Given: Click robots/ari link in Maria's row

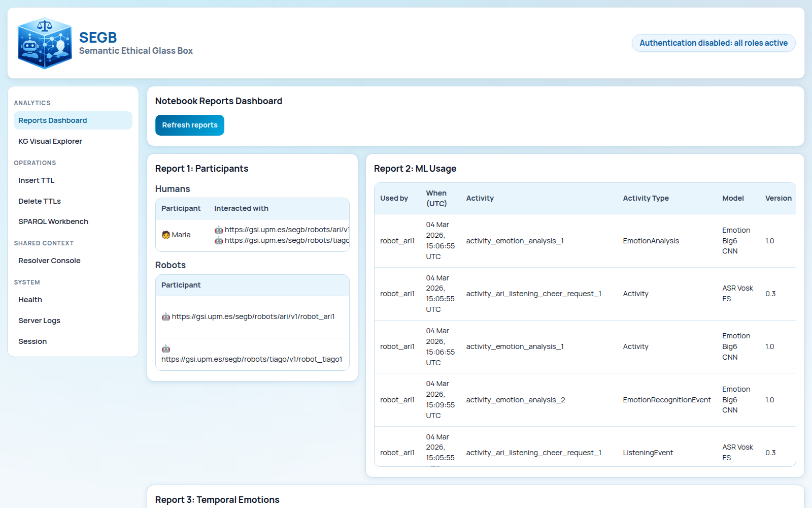Looking at the screenshot, I should pyautogui.click(x=287, y=230).
